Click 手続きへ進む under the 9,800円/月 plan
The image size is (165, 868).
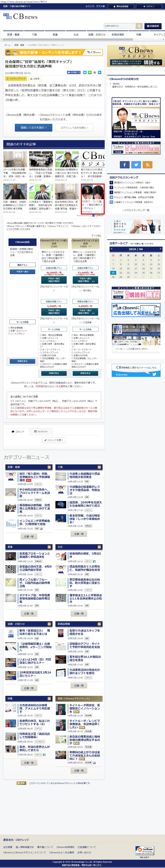pyautogui.click(x=85, y=312)
